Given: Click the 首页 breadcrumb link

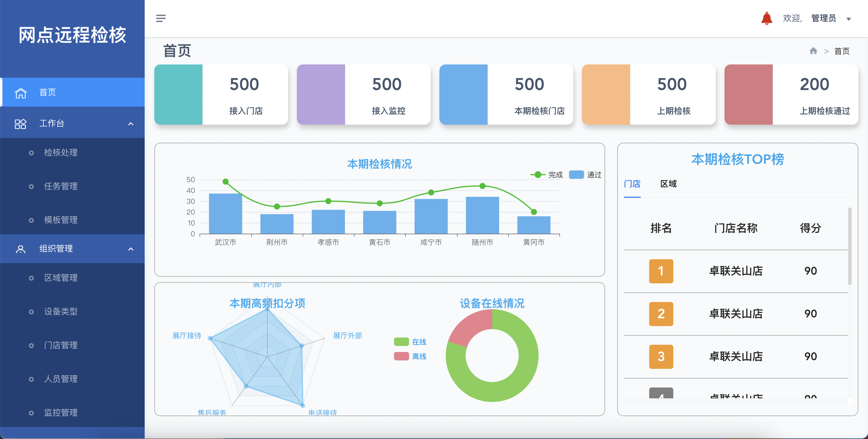Looking at the screenshot, I should point(842,51).
